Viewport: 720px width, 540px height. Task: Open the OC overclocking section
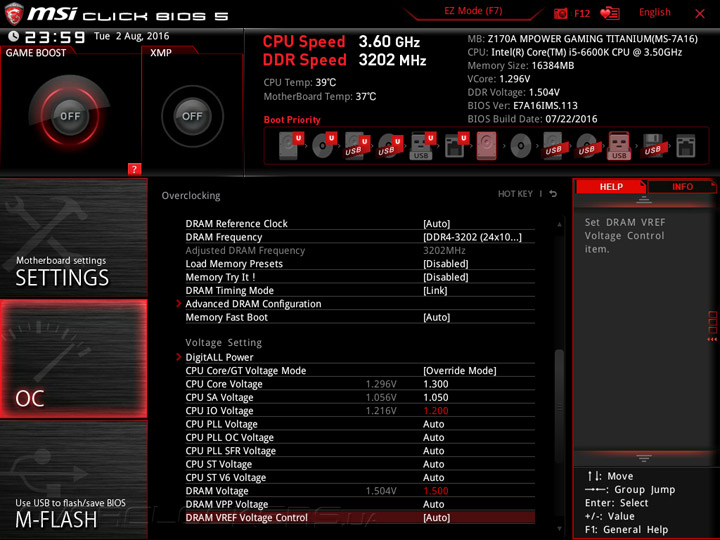point(73,359)
